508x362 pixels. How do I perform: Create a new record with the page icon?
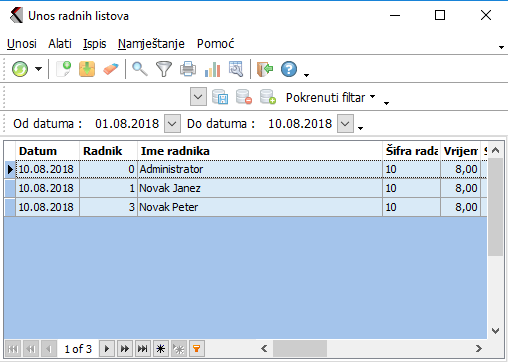64,69
